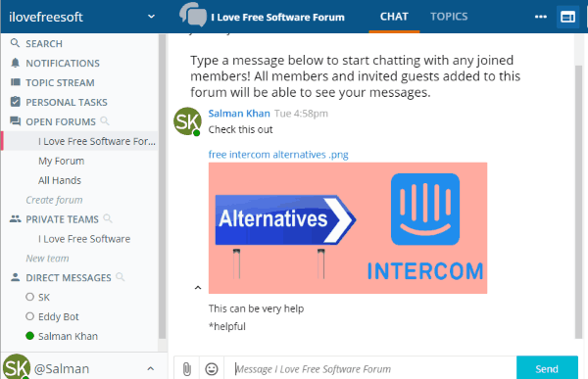This screenshot has width=588, height=379.
Task: Search open forums with the magnifier icon
Action: (x=105, y=121)
